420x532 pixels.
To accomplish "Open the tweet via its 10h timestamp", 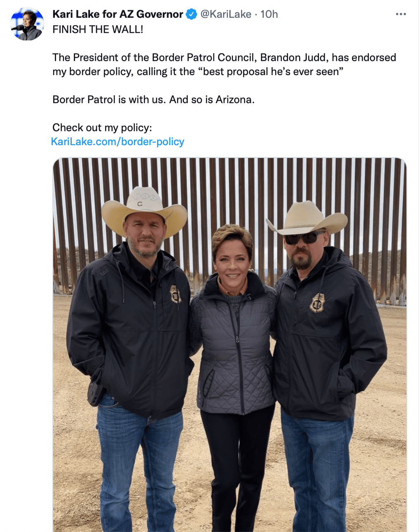I will tap(269, 14).
